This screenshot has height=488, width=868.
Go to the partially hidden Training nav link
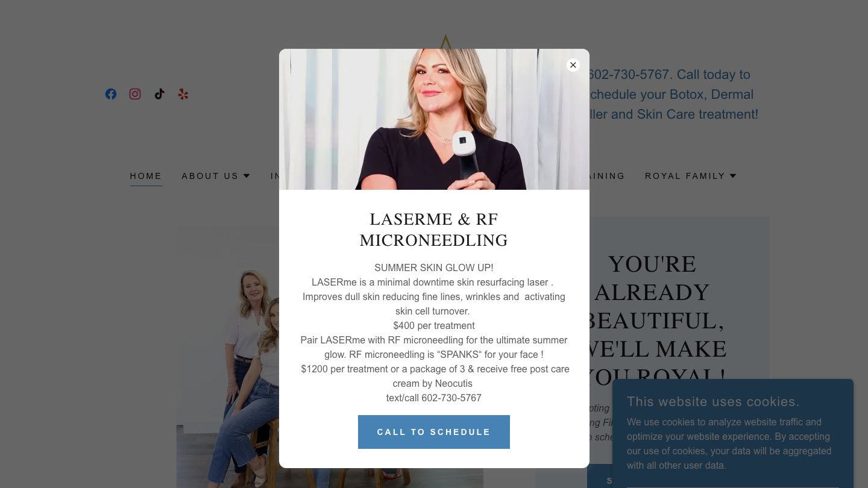(x=607, y=176)
